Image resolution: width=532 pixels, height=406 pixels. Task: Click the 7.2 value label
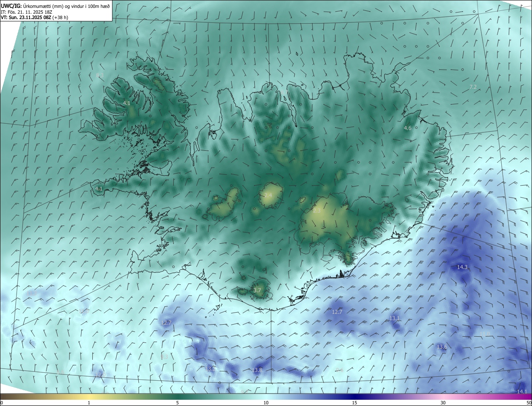click(473, 87)
